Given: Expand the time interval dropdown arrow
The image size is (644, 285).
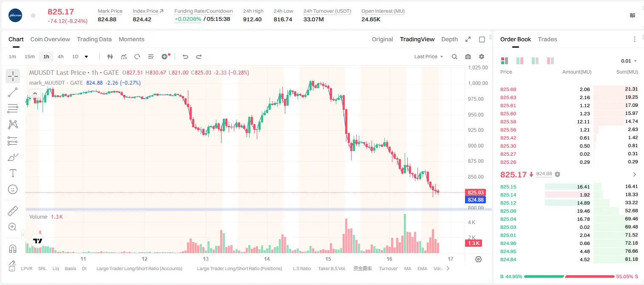Looking at the screenshot, I should (x=86, y=57).
